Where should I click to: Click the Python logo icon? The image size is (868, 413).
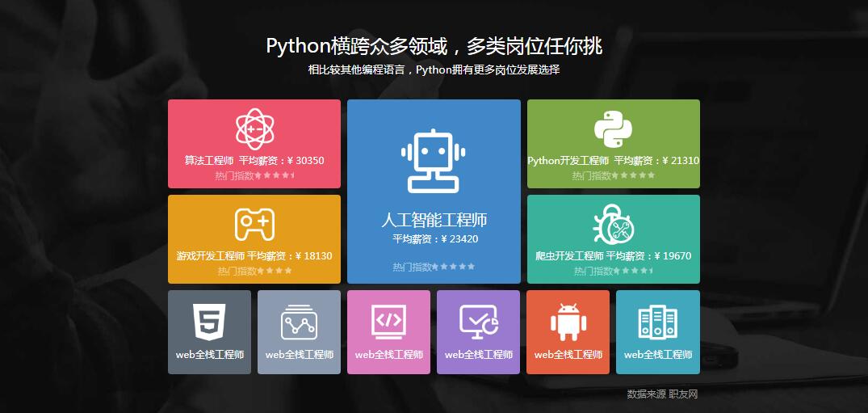coord(614,129)
